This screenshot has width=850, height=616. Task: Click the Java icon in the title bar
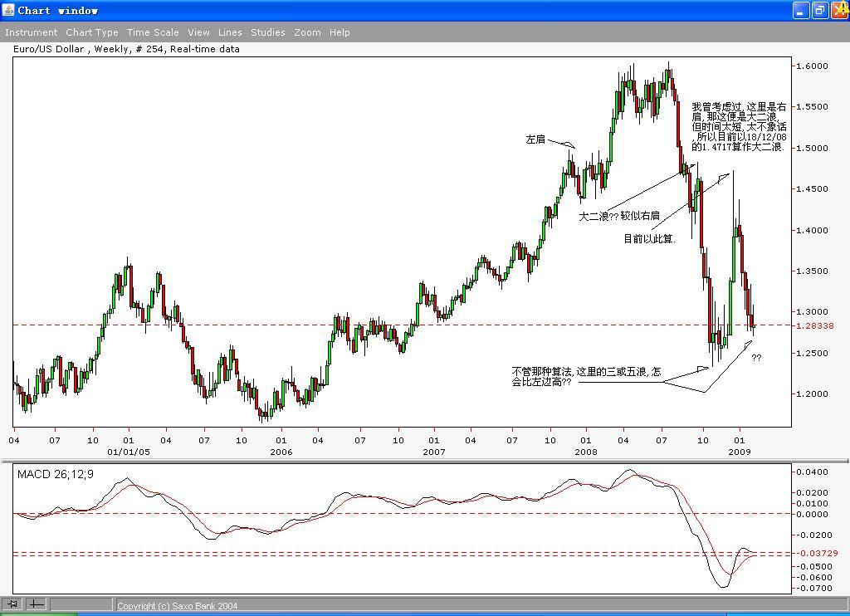click(x=8, y=10)
